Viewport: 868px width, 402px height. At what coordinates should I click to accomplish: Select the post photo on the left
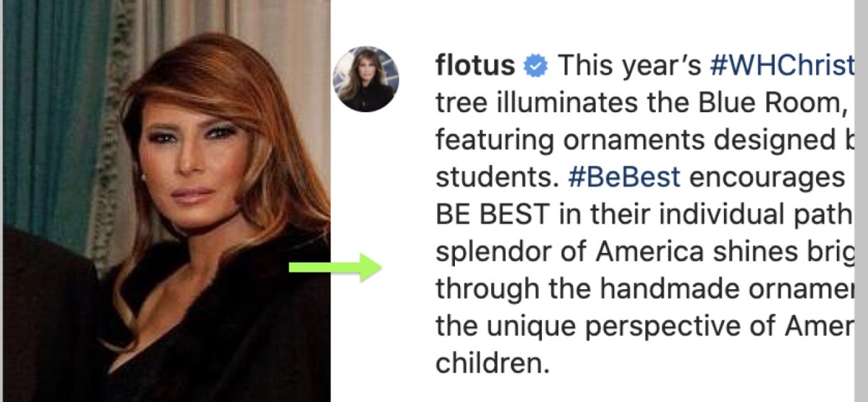tap(166, 201)
